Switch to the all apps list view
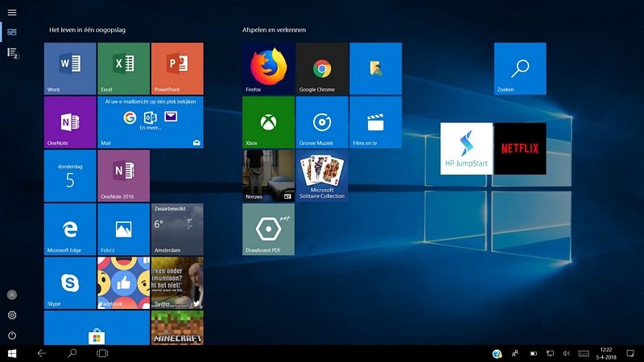 (12, 52)
